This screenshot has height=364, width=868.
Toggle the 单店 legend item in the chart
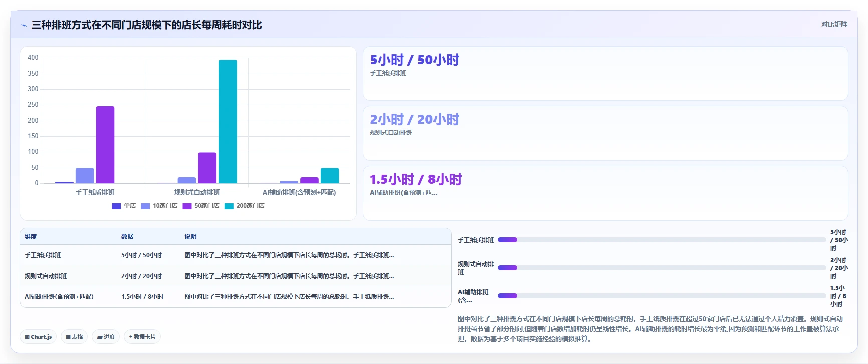[124, 206]
